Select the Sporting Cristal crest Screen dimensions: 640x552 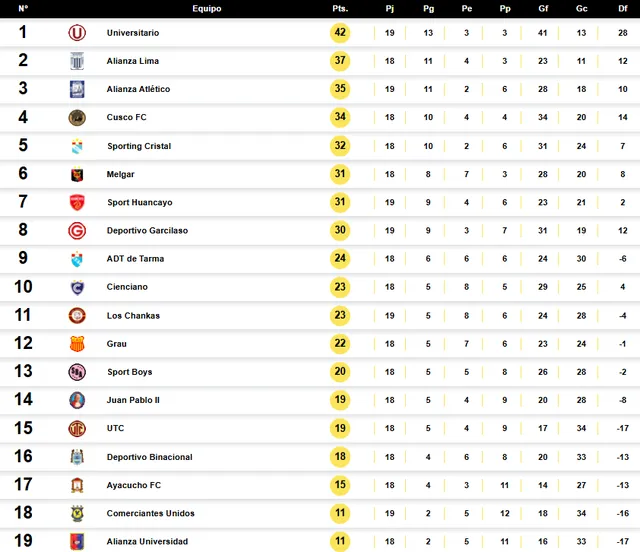(77, 146)
